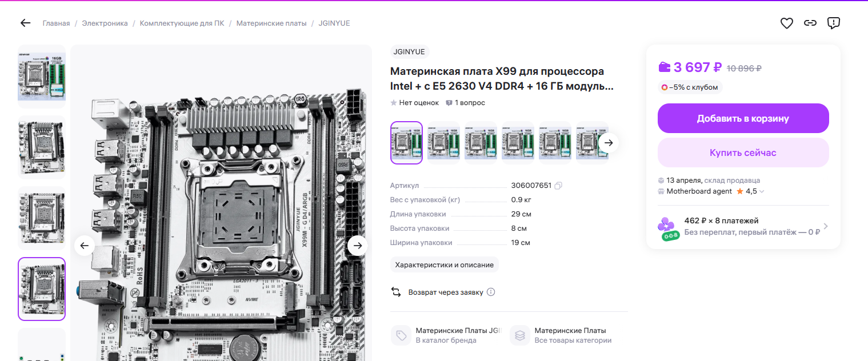
Task: Click the question bubble icon near 1 вопрос
Action: click(449, 103)
